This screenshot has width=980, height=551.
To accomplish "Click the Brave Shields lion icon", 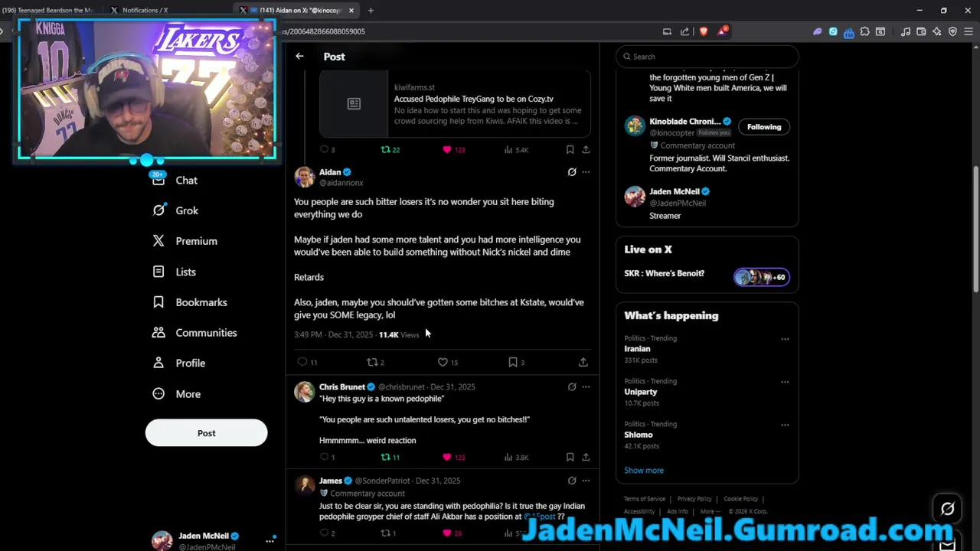I will coord(704,31).
